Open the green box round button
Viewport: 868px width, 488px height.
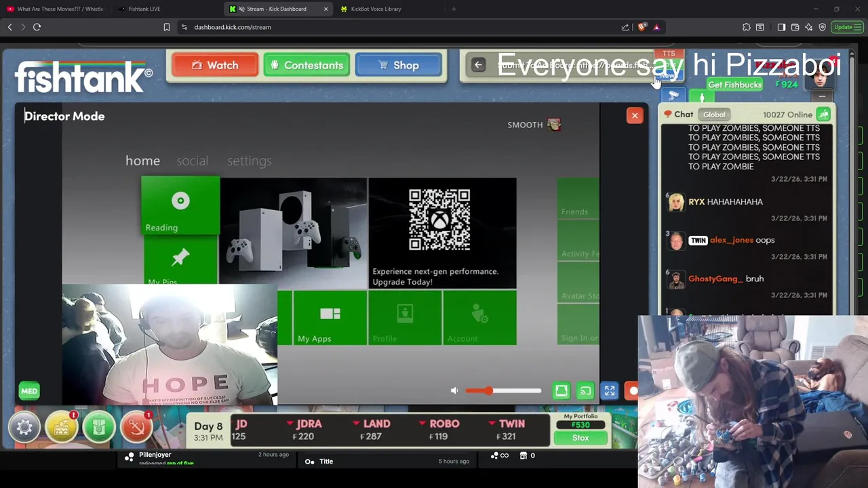(99, 427)
